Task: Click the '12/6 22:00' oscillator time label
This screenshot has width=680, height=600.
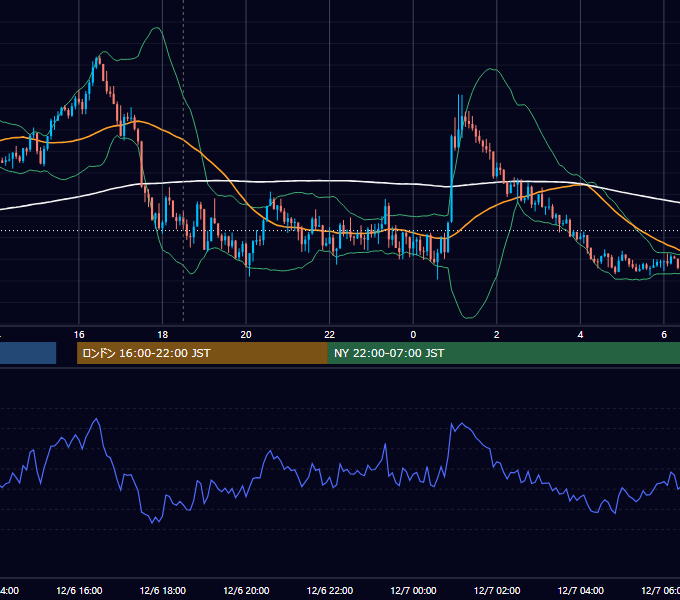Action: (x=330, y=590)
